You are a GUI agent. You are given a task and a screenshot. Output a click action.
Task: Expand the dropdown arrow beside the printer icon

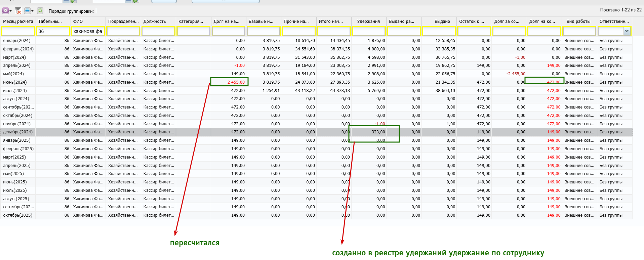pyautogui.click(x=32, y=11)
